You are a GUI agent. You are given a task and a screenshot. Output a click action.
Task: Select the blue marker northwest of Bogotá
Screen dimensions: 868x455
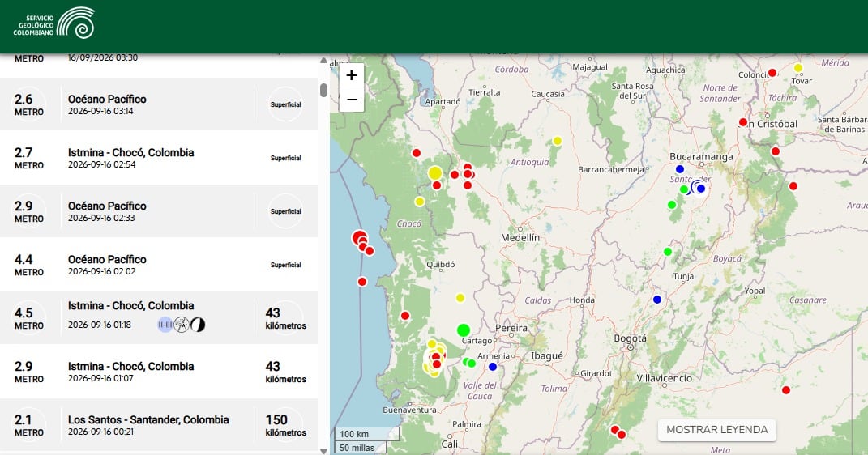(x=657, y=299)
